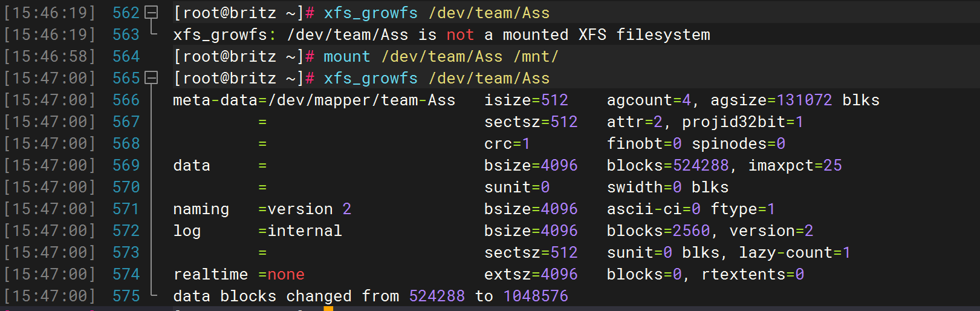Click agcount=4 value
Screen dimensions: 980x311
click(649, 100)
